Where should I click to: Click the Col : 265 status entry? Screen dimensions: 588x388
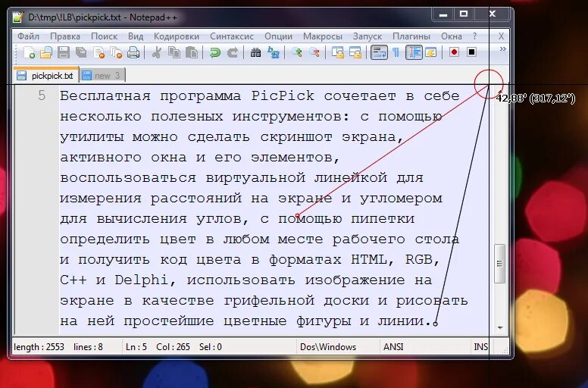(x=173, y=347)
